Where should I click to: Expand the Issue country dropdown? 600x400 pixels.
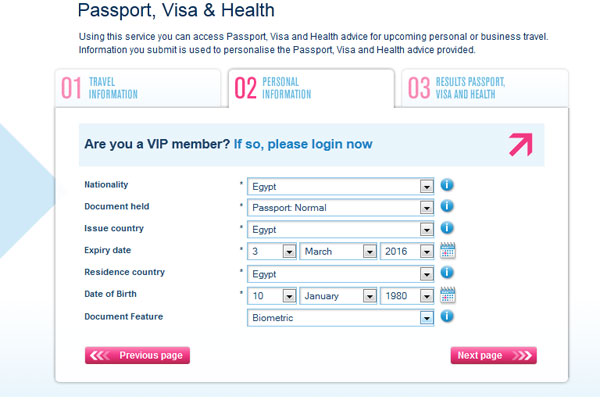[x=427, y=230]
